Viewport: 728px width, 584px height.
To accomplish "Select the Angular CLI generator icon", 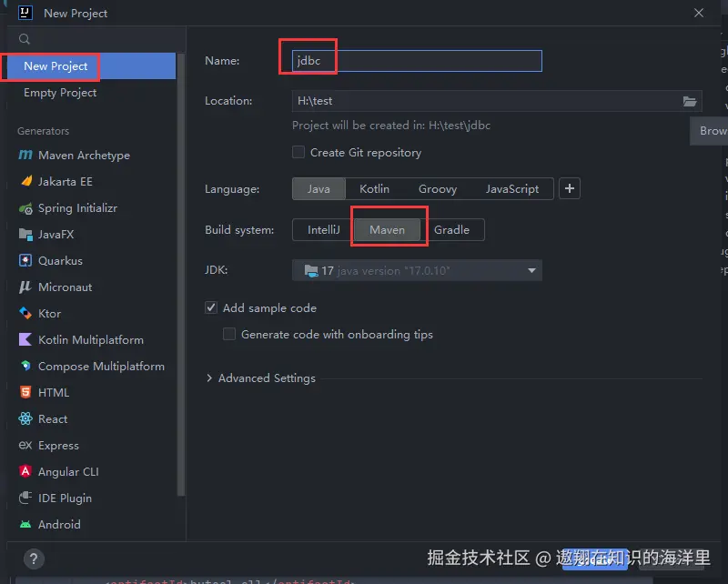I will (x=25, y=471).
